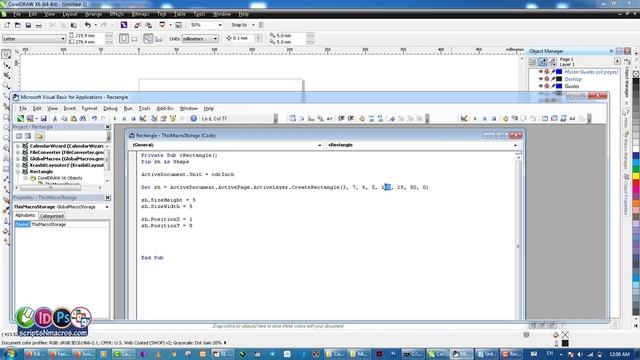Image resolution: width=640 pixels, height=360 pixels.
Task: Select the Zoom magnifier tool in toolbox
Action: (7, 86)
